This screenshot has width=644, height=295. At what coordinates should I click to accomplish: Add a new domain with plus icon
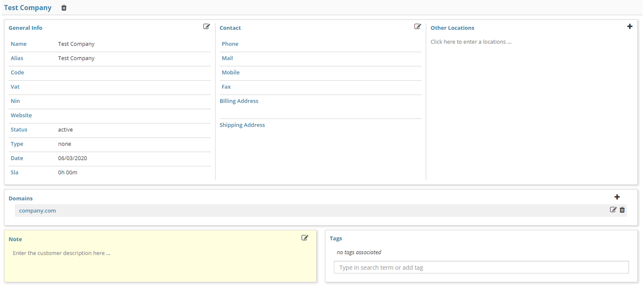tap(617, 197)
